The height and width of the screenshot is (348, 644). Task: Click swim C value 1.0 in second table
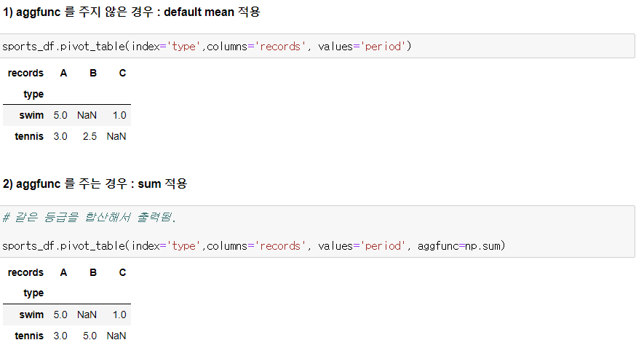click(119, 315)
